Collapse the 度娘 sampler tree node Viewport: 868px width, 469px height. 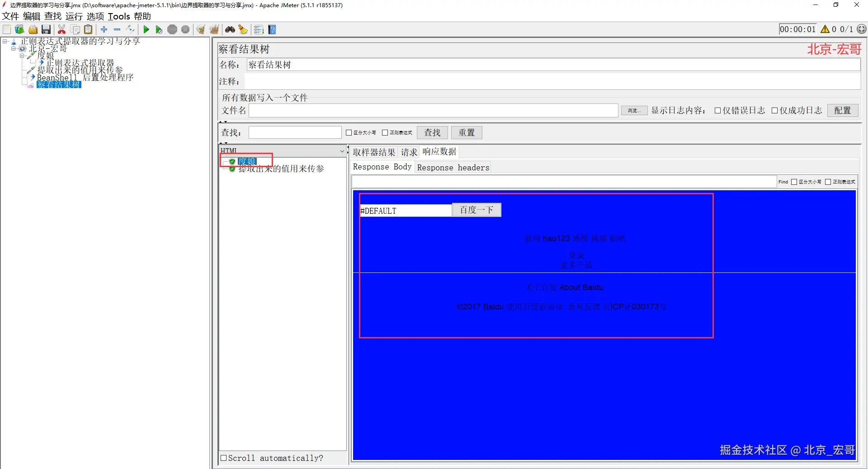(x=22, y=56)
